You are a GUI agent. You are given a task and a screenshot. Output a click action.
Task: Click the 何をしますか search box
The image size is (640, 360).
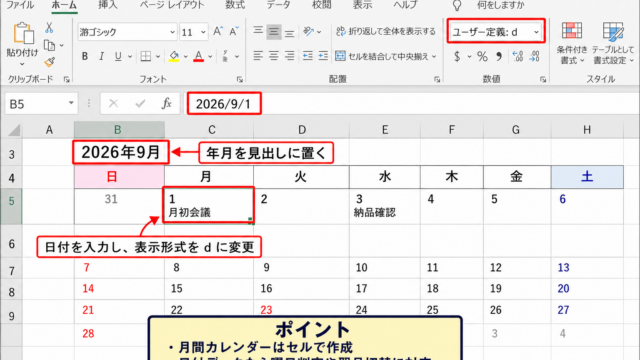[501, 5]
